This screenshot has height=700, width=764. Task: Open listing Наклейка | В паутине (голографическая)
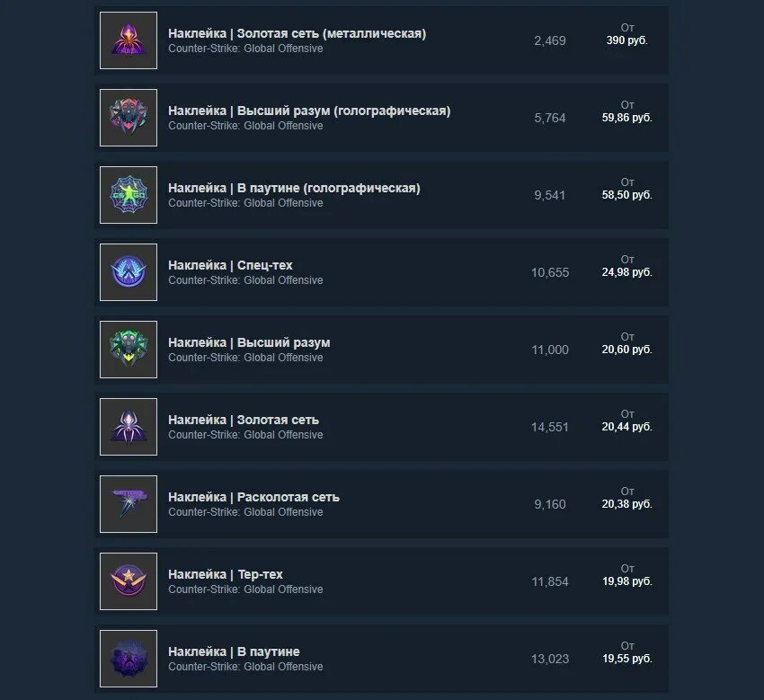click(x=294, y=188)
